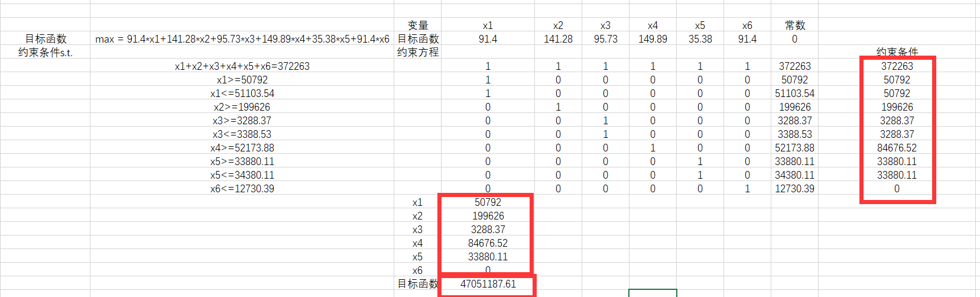Click the x4>=52173.88 constraint cell
The height and width of the screenshot is (297, 980).
(242, 148)
